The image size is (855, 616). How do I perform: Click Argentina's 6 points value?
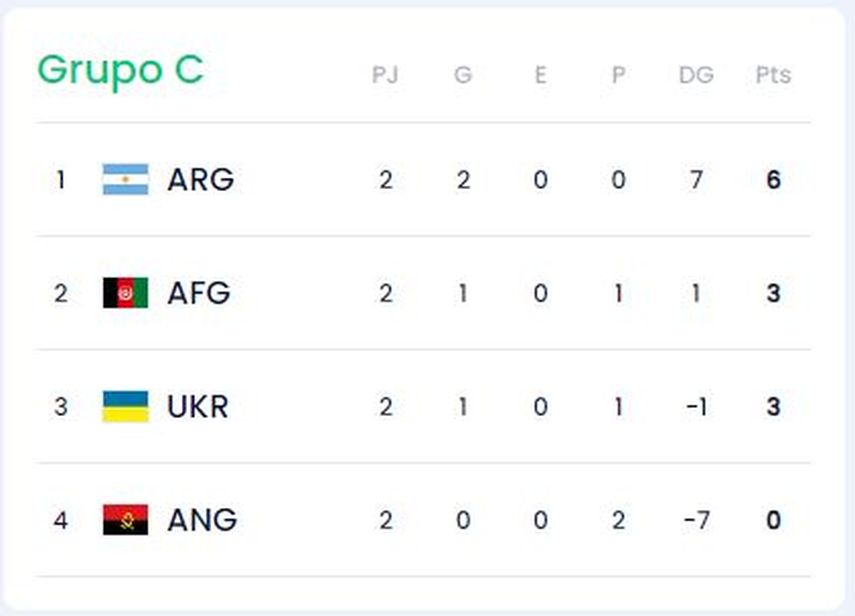tap(773, 180)
